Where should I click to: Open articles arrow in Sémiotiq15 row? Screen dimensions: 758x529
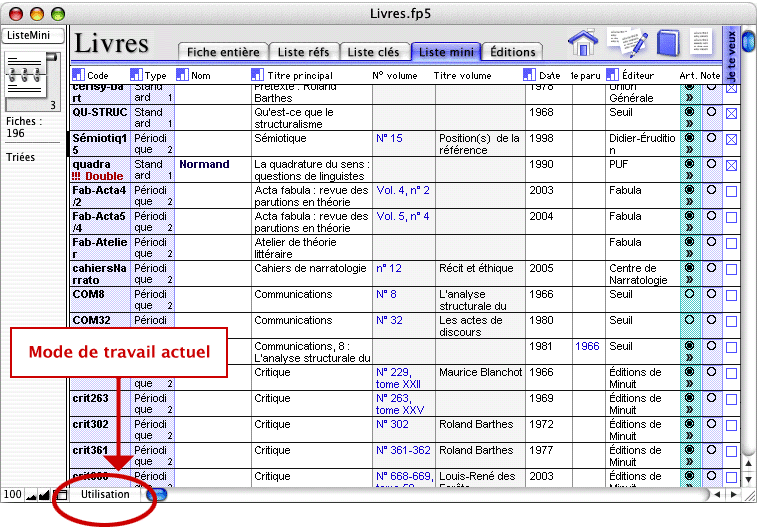pyautogui.click(x=690, y=150)
